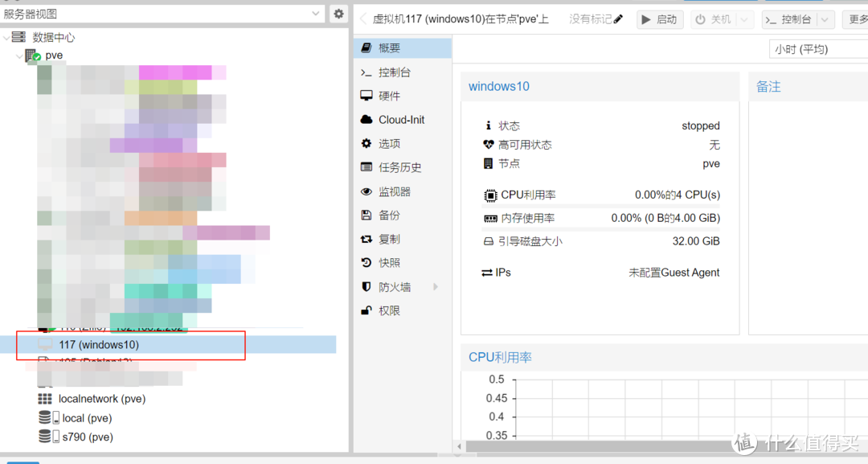Switch to the 选项 options tab
This screenshot has width=868, height=464.
tap(394, 143)
